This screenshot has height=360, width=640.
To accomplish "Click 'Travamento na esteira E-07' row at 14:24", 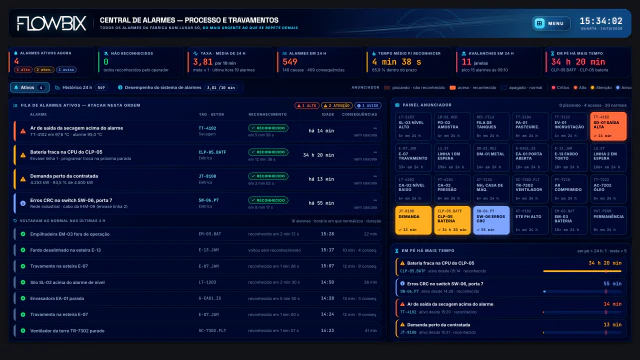I will (x=197, y=315).
